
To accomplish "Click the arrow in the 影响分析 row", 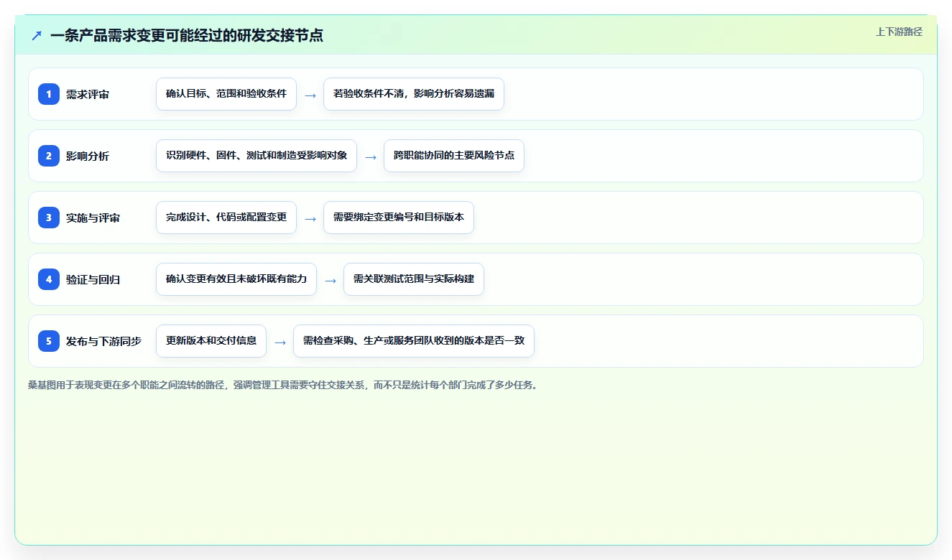I will point(371,157).
